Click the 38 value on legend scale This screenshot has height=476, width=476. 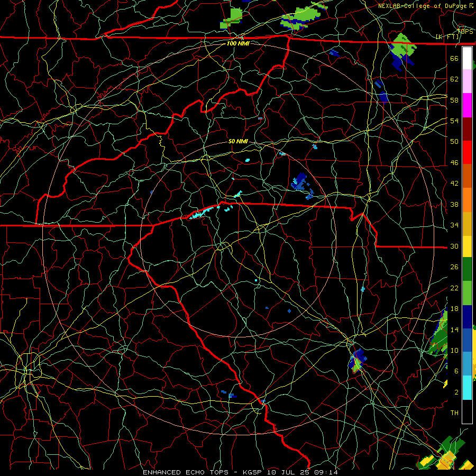[454, 204]
